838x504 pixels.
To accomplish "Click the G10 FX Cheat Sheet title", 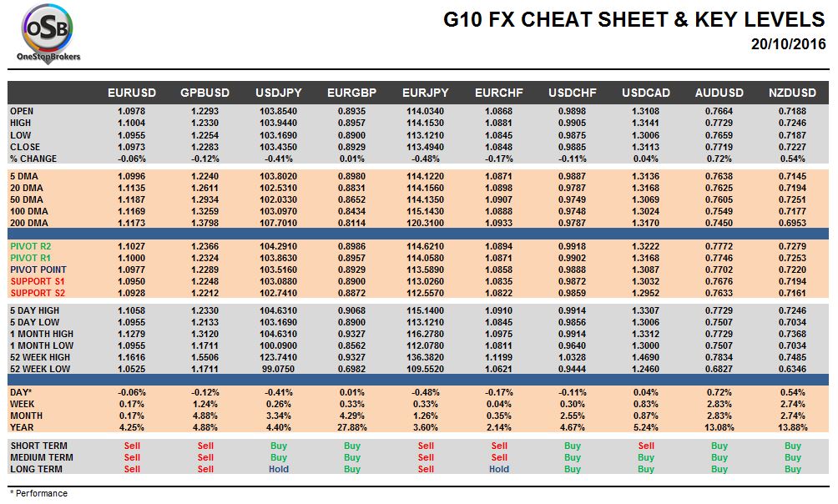I will pyautogui.click(x=634, y=21).
